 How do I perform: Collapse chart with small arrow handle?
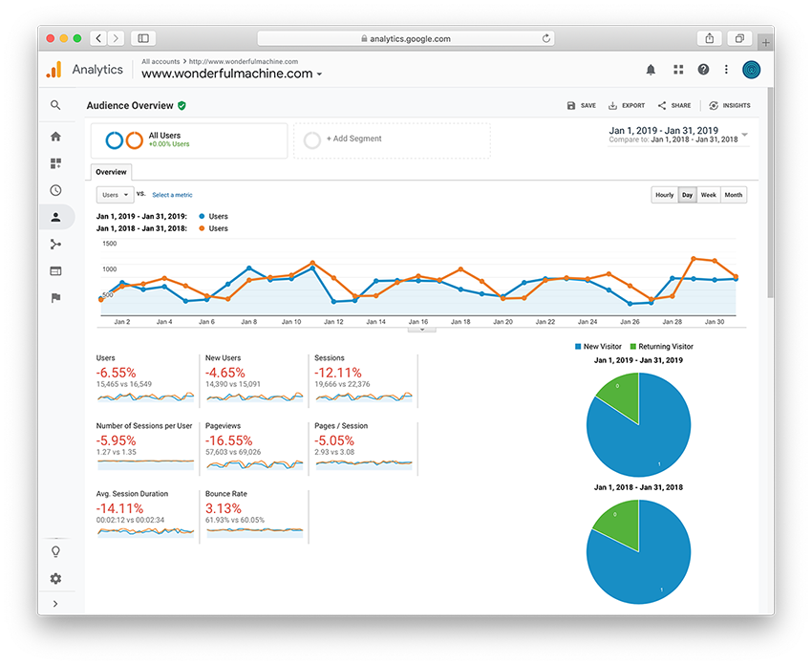click(421, 330)
